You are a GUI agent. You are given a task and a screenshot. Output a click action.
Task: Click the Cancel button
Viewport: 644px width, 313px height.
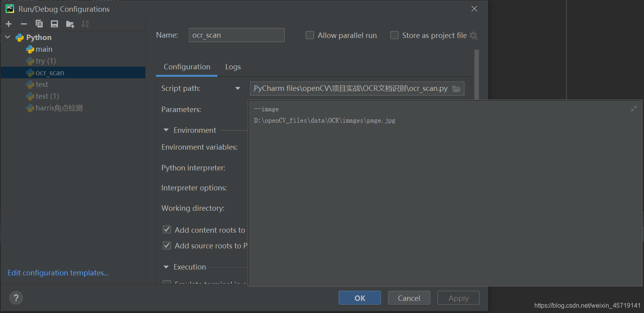(x=409, y=298)
